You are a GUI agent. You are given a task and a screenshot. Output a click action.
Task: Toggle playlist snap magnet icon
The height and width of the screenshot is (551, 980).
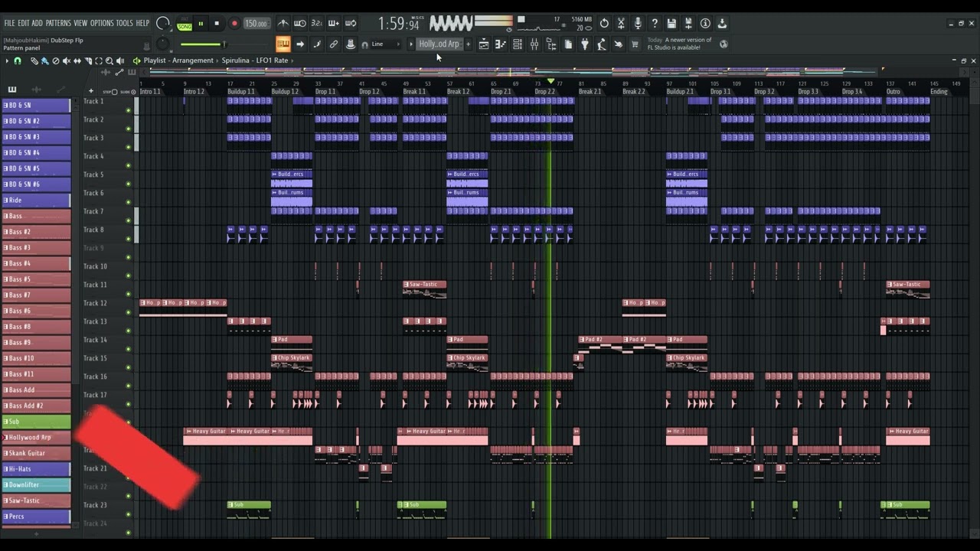[x=17, y=60]
